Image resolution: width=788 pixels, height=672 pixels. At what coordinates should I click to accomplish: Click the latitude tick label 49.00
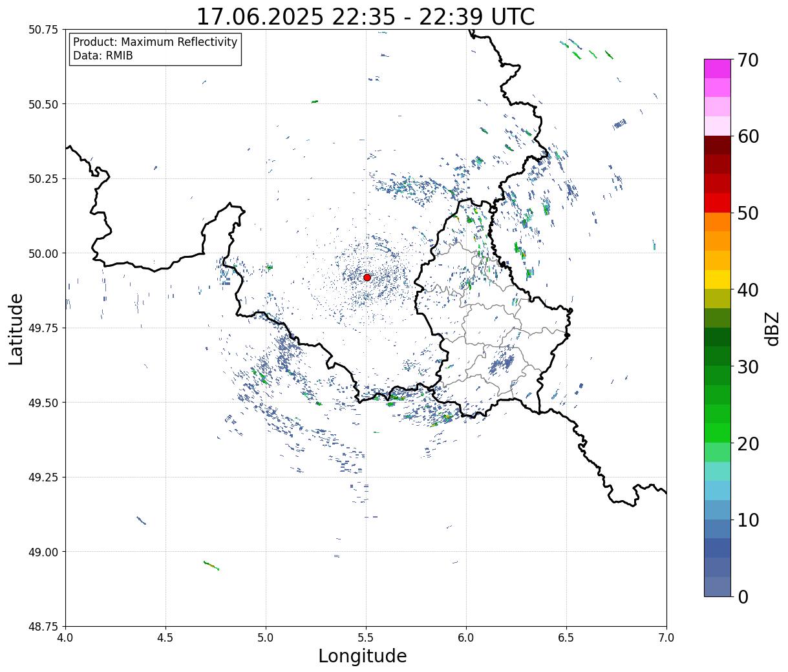tap(43, 552)
